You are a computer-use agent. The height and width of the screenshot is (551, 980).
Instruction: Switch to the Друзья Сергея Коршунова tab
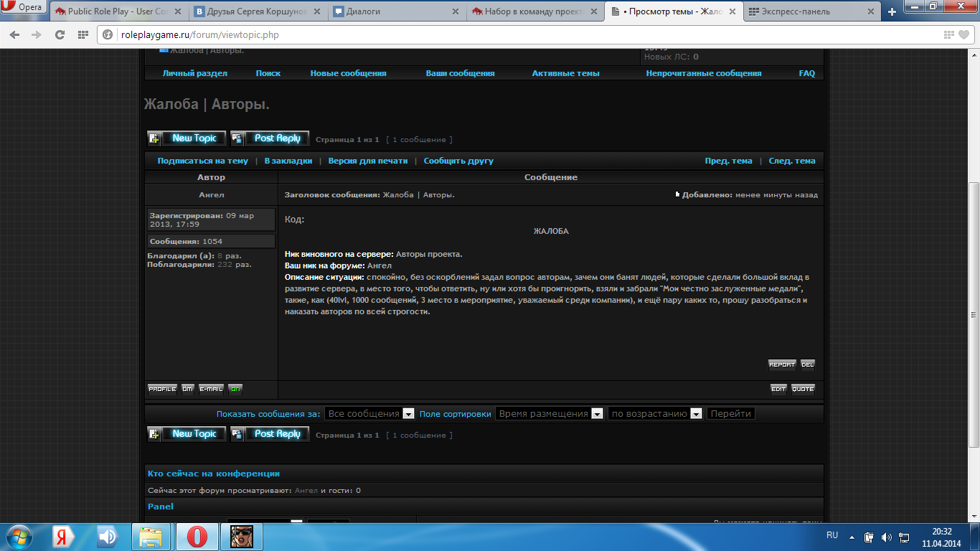pos(257,11)
